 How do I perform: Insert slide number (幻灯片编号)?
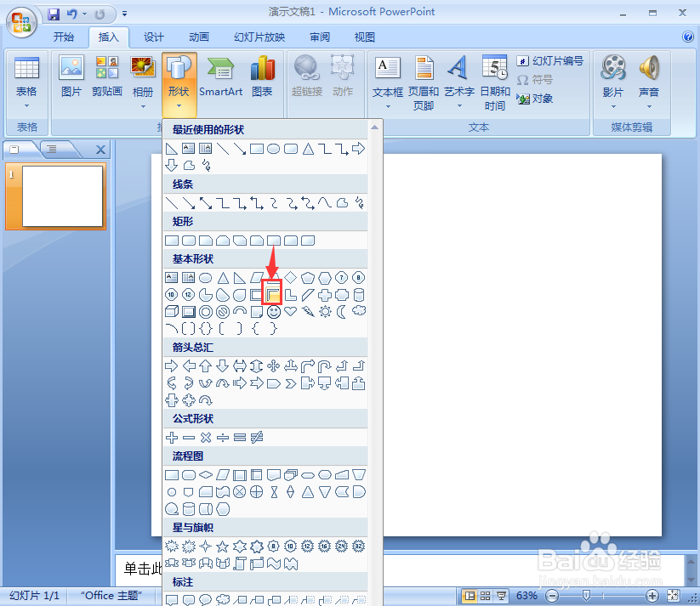[550, 60]
